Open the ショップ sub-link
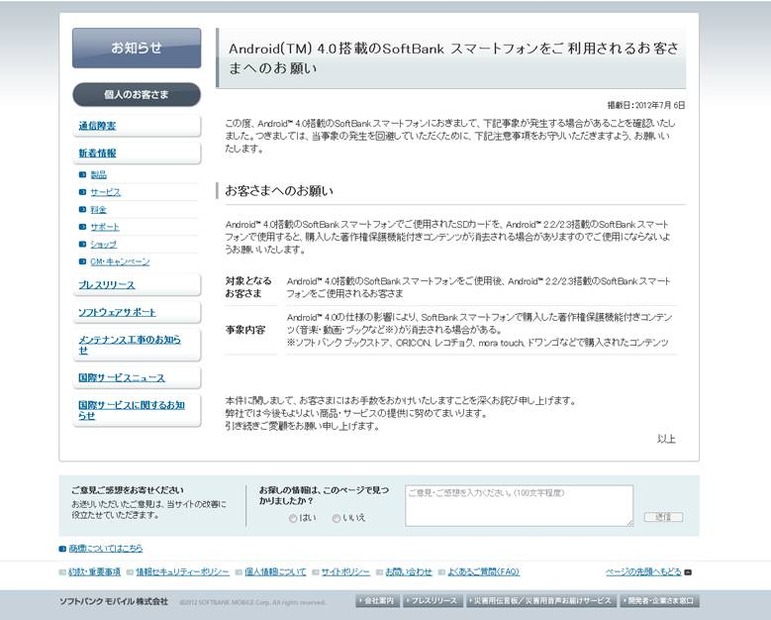 tap(103, 244)
